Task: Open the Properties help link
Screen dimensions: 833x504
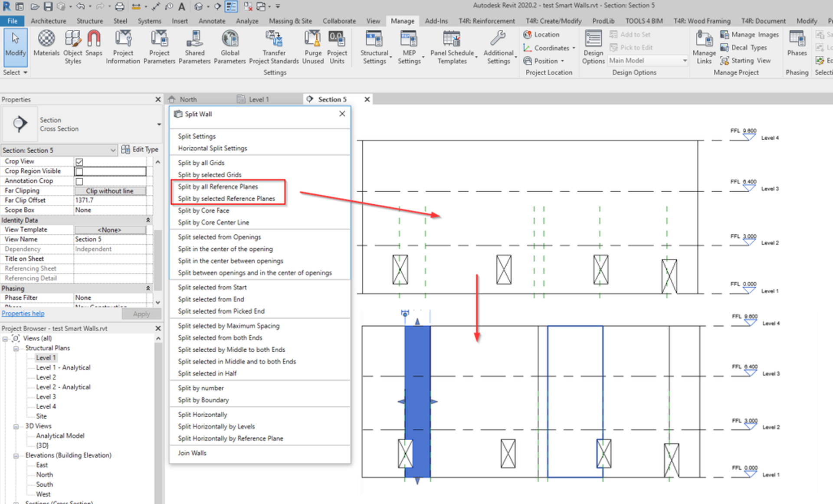Action: click(x=23, y=313)
